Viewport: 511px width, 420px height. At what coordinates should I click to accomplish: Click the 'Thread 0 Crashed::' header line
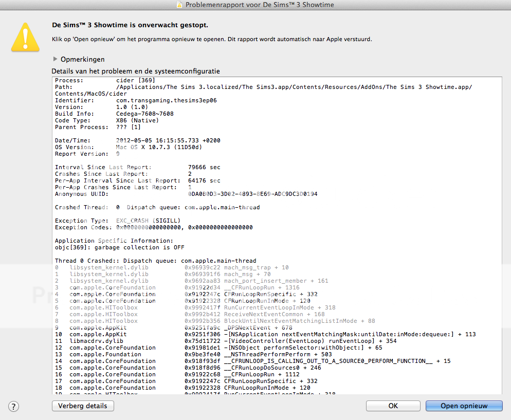click(x=155, y=261)
